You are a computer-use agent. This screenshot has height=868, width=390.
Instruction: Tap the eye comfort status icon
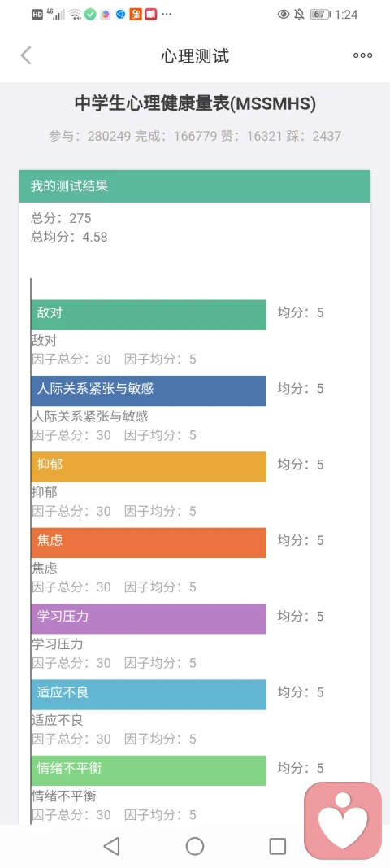click(x=284, y=15)
